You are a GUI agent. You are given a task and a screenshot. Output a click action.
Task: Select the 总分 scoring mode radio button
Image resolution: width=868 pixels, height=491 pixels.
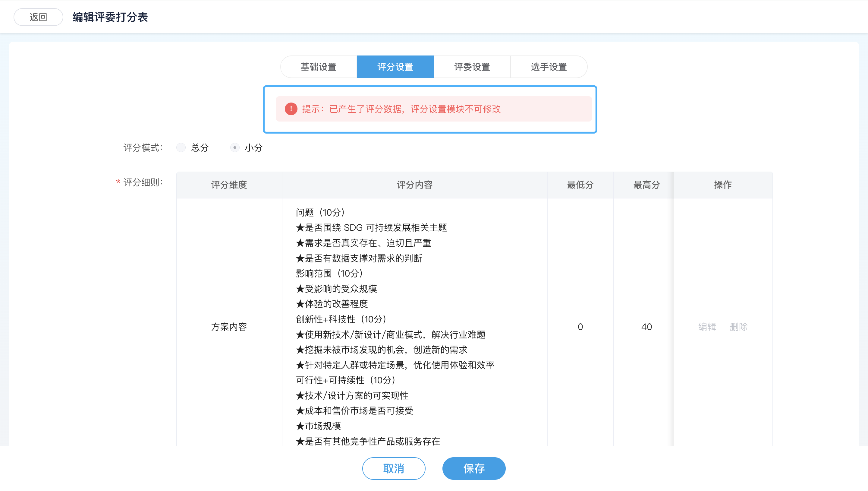[181, 148]
